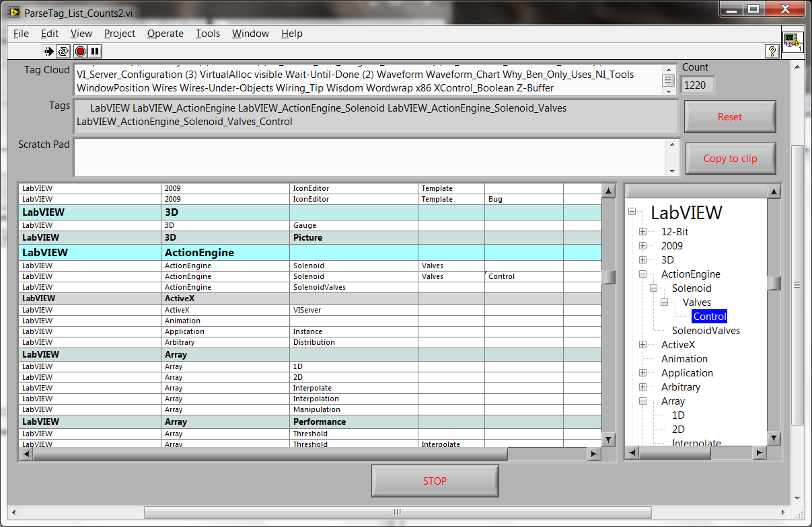Select the highlighted Control item in the tree
This screenshot has width=812, height=527.
coord(710,317)
